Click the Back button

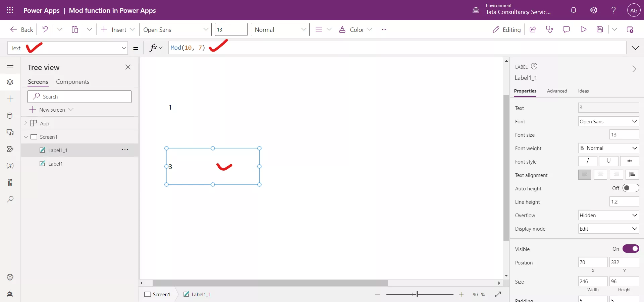coord(21,29)
